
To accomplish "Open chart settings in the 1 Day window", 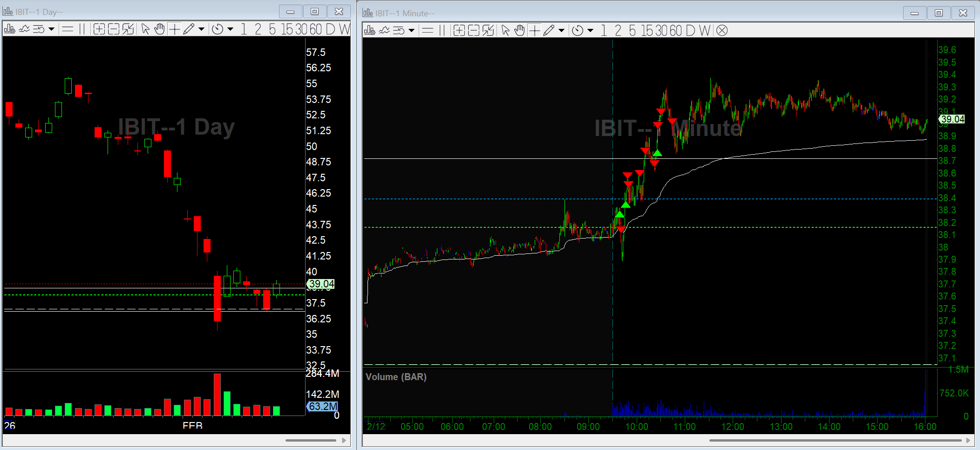I will tap(9, 29).
